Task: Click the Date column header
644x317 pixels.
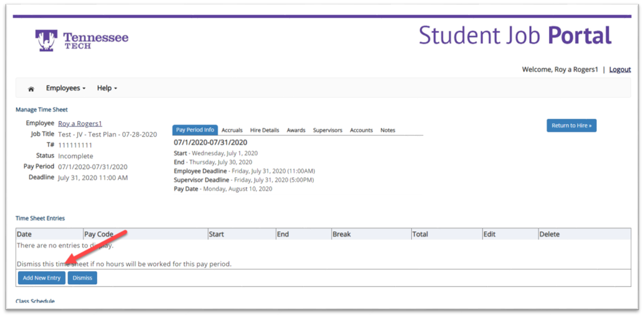Action: click(x=24, y=234)
